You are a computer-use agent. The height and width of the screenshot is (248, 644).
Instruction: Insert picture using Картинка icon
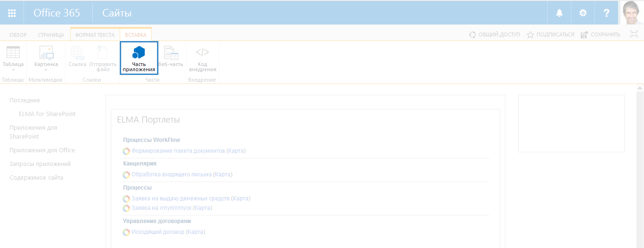pos(46,52)
